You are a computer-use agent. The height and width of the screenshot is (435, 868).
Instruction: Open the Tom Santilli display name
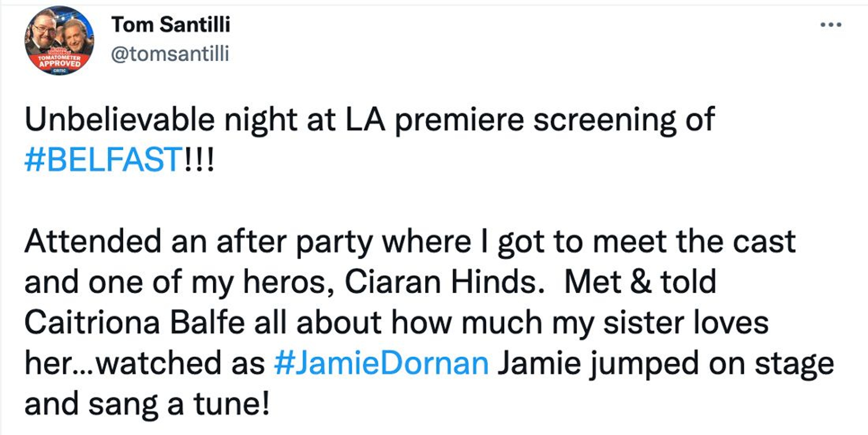(x=170, y=25)
